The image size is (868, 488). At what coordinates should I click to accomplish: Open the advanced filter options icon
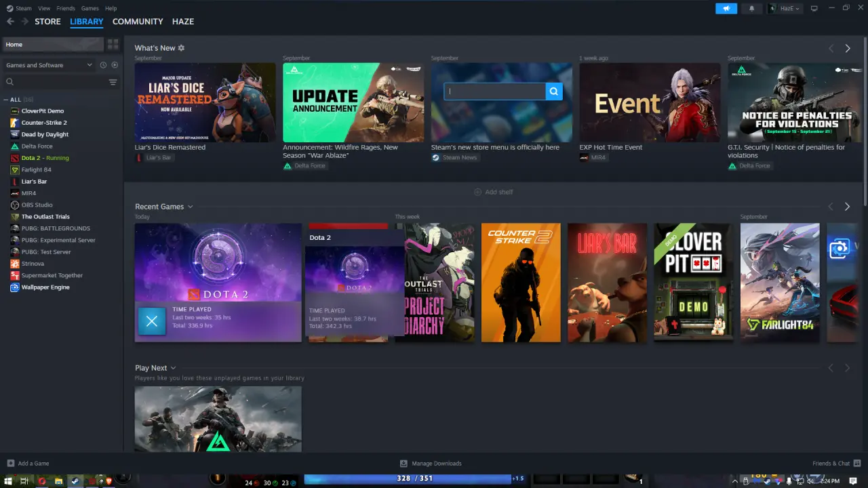tap(113, 82)
